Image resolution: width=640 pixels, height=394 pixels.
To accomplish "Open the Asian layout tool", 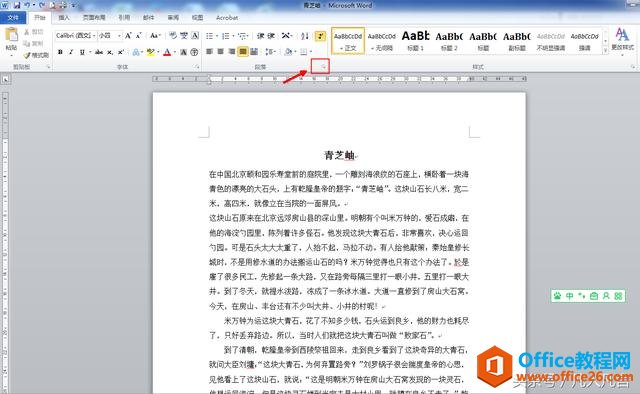I will [286, 36].
